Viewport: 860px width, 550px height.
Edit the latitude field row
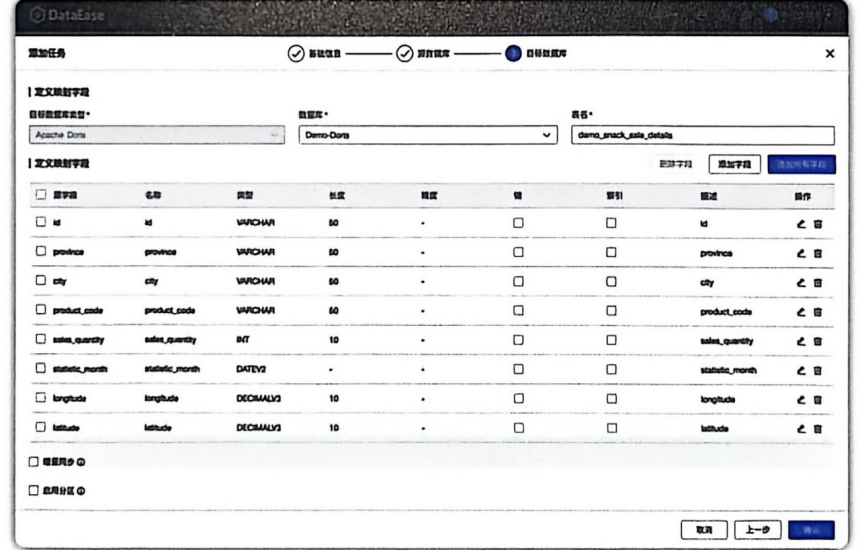coord(801,429)
